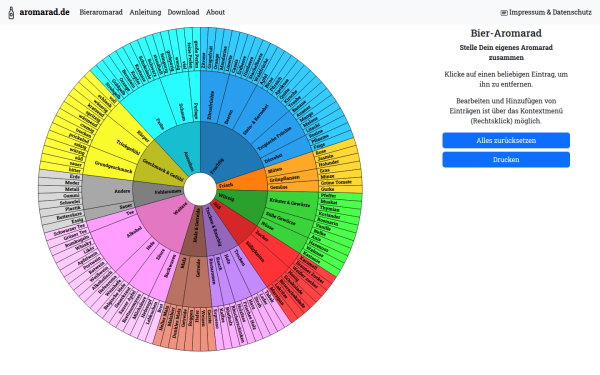Click the icon beside Impressum & Datenschutz
This screenshot has height=375, width=600.
point(504,13)
